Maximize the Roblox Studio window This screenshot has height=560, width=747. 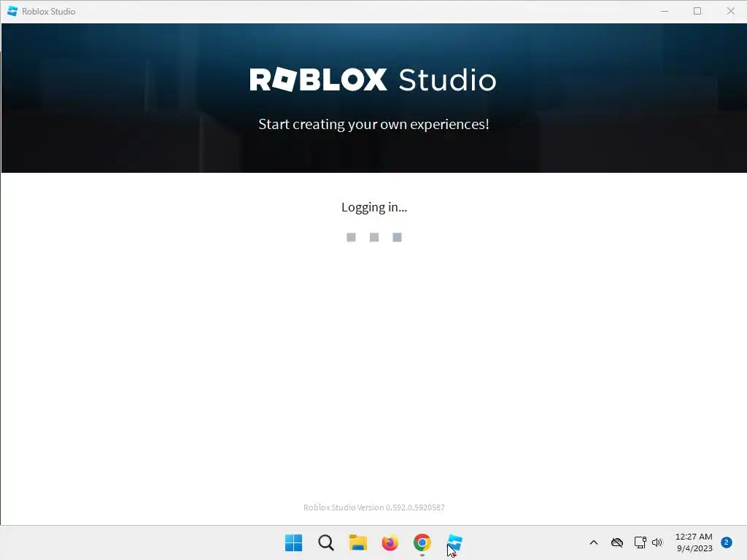click(697, 11)
